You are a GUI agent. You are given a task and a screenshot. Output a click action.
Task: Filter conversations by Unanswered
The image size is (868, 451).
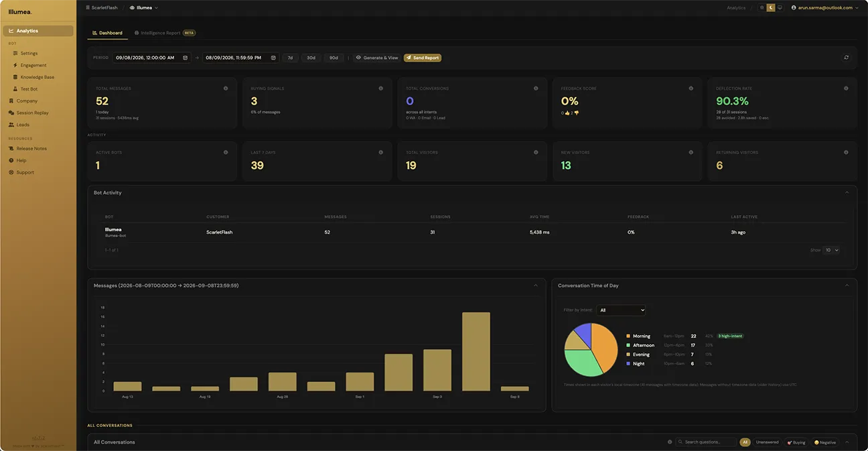(x=768, y=442)
